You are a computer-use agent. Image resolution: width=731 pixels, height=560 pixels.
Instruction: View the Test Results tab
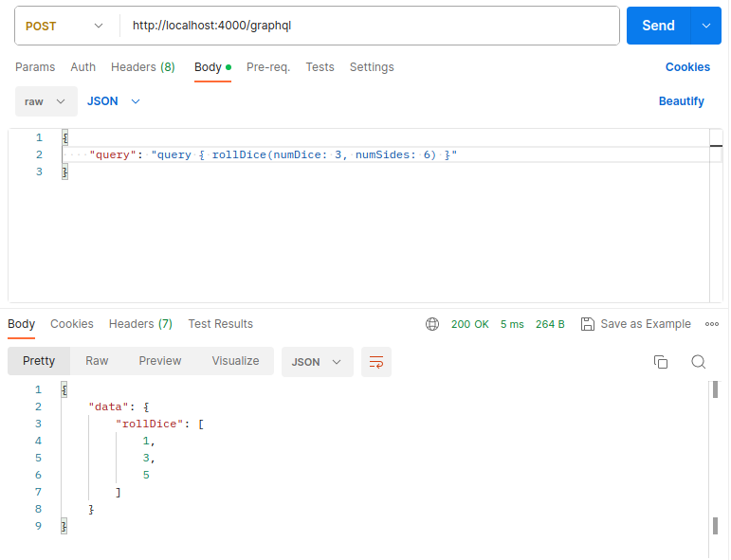click(x=221, y=324)
